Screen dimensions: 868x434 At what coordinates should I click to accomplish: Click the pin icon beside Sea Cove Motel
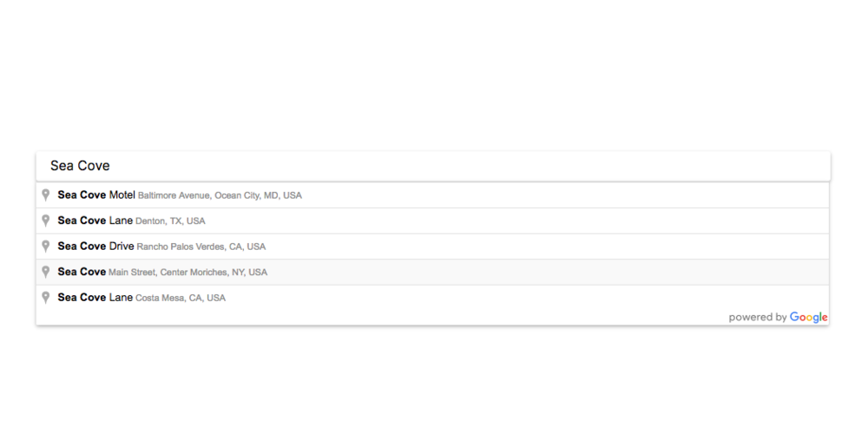pyautogui.click(x=46, y=195)
